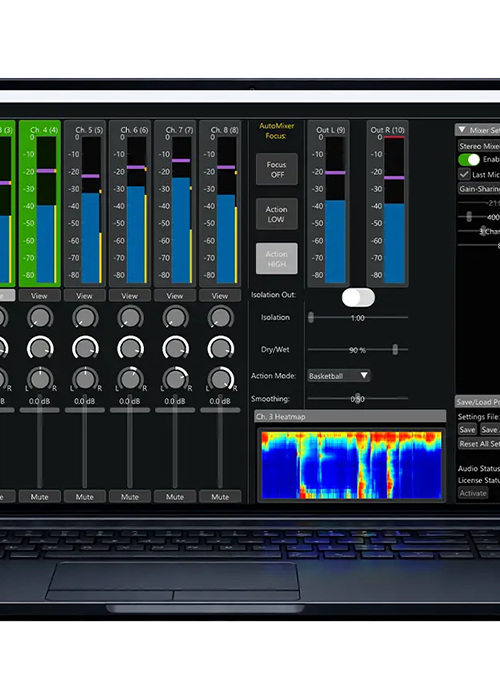Open the View for Ch. 7
The height and width of the screenshot is (700, 500).
[175, 295]
